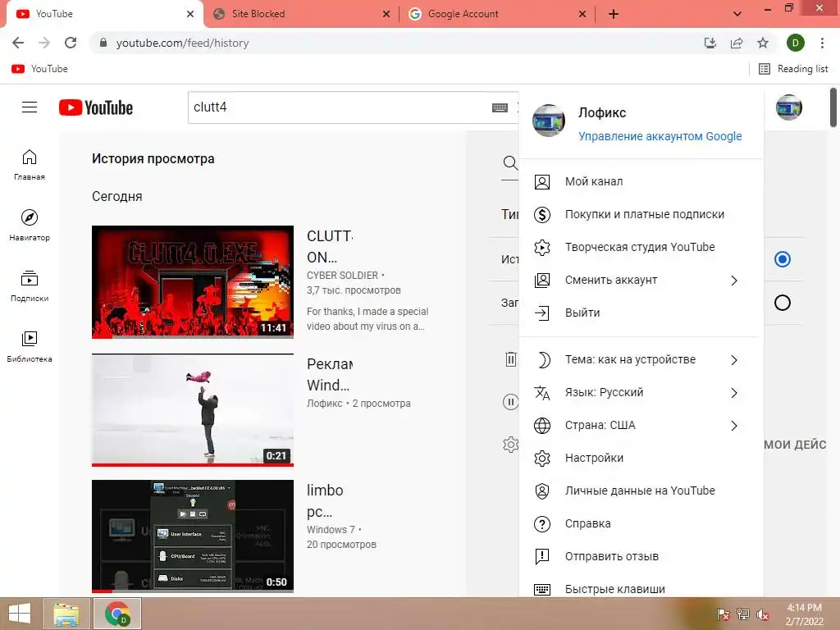
Task: Expand Тема: как на устройстве submenu
Action: pyautogui.click(x=641, y=359)
